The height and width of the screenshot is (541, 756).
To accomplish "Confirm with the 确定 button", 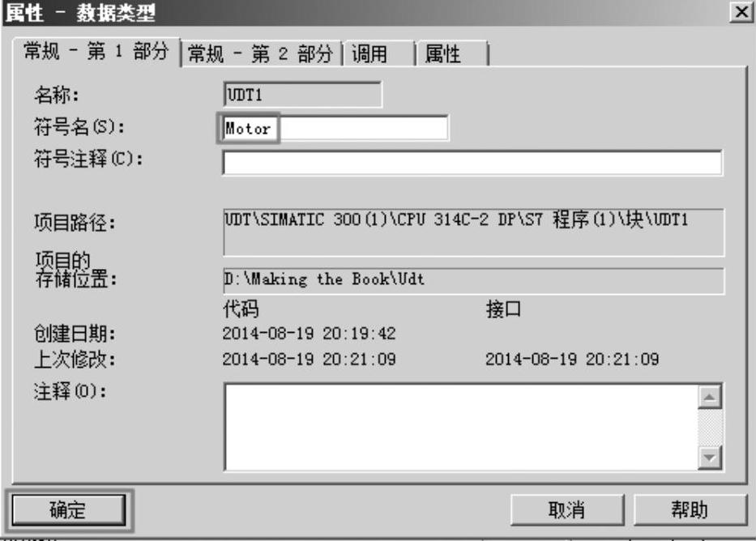I will pyautogui.click(x=68, y=510).
